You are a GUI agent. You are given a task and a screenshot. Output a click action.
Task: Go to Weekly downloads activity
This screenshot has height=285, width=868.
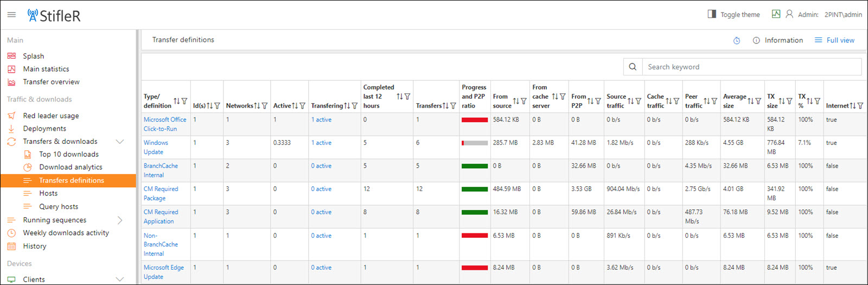[66, 233]
